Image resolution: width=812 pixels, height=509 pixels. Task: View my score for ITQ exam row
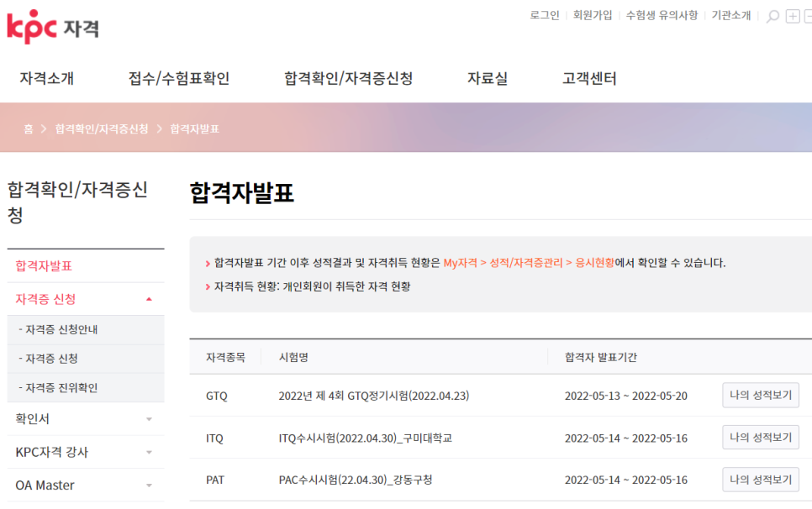(x=761, y=438)
